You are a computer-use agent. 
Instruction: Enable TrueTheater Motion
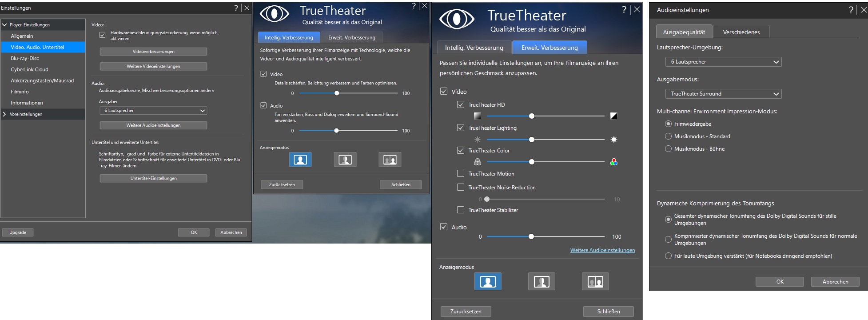pos(461,173)
